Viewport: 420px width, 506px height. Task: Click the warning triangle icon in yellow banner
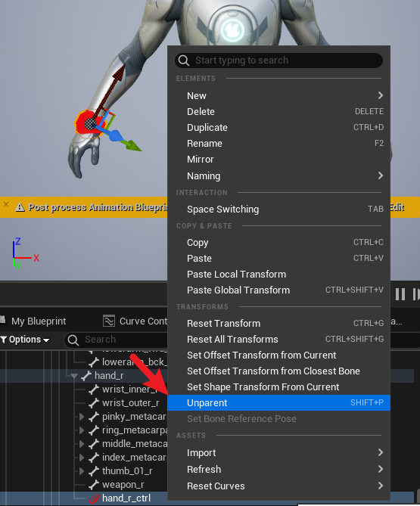[20, 207]
